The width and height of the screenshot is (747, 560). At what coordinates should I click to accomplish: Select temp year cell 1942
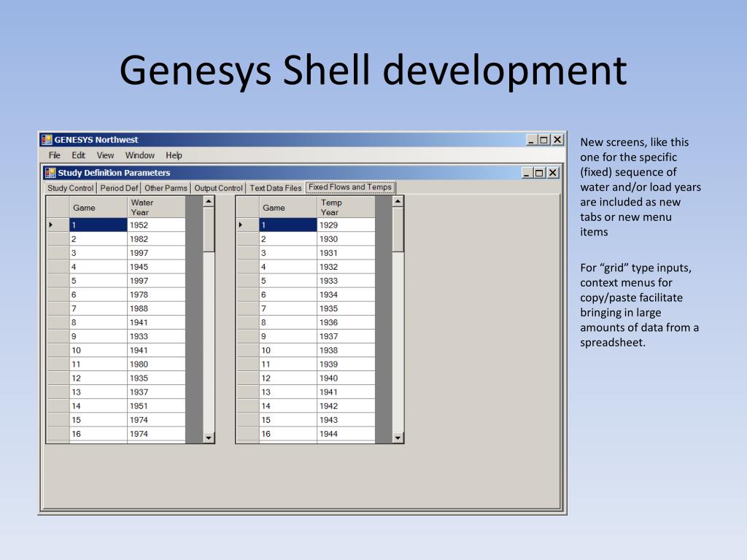[346, 406]
